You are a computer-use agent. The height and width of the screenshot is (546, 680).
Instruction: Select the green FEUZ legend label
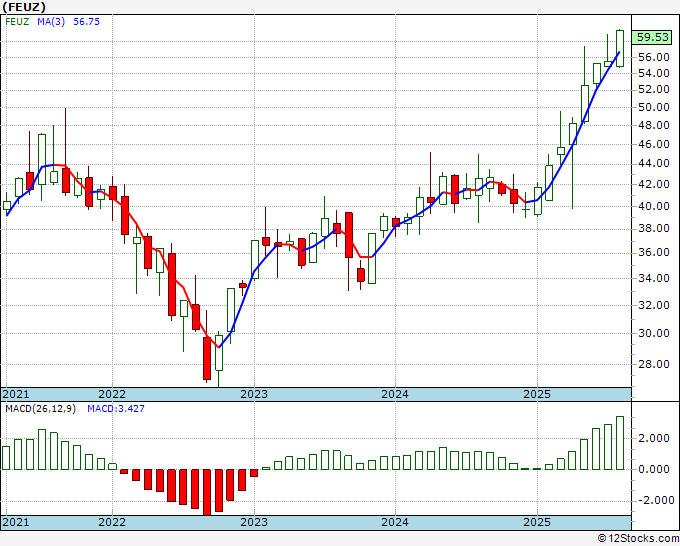coord(17,22)
